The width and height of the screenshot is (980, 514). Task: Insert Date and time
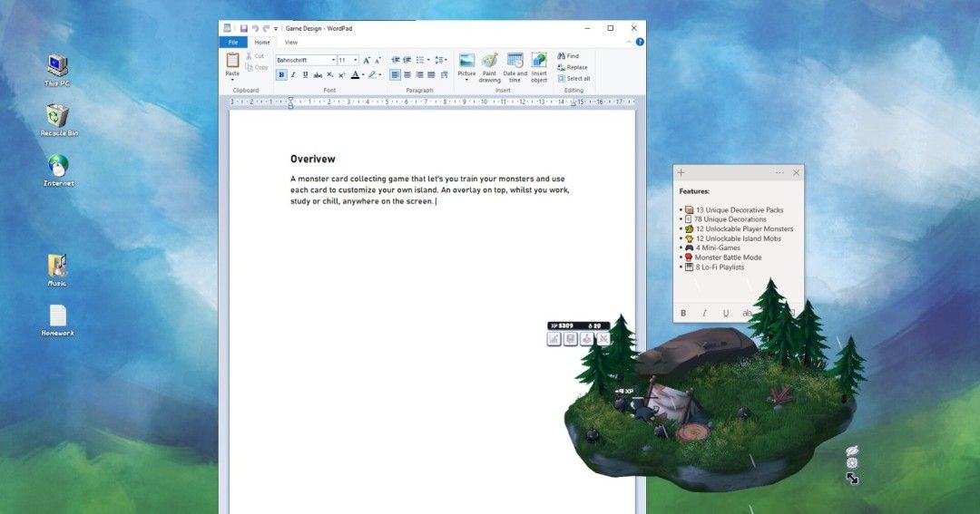click(514, 62)
